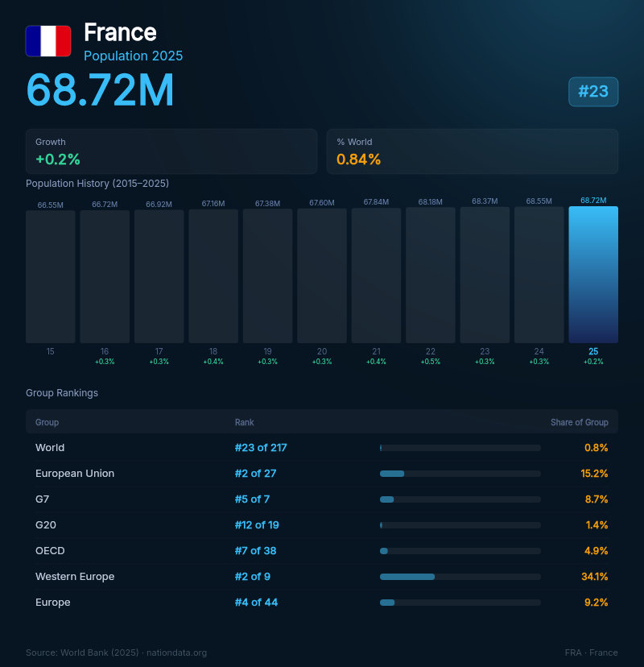Click the Europe share progress bar
Viewport: 644px width, 667px height.
(460, 603)
